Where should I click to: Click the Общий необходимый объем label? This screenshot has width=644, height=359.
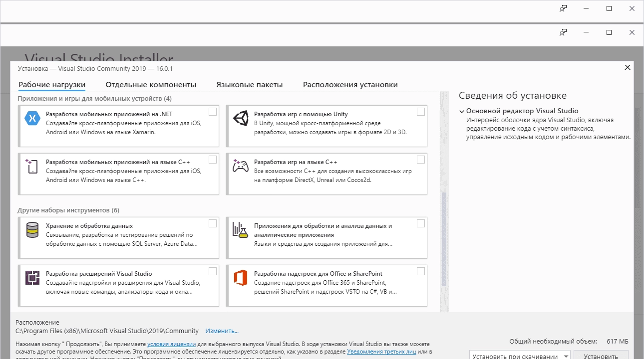coord(553,342)
